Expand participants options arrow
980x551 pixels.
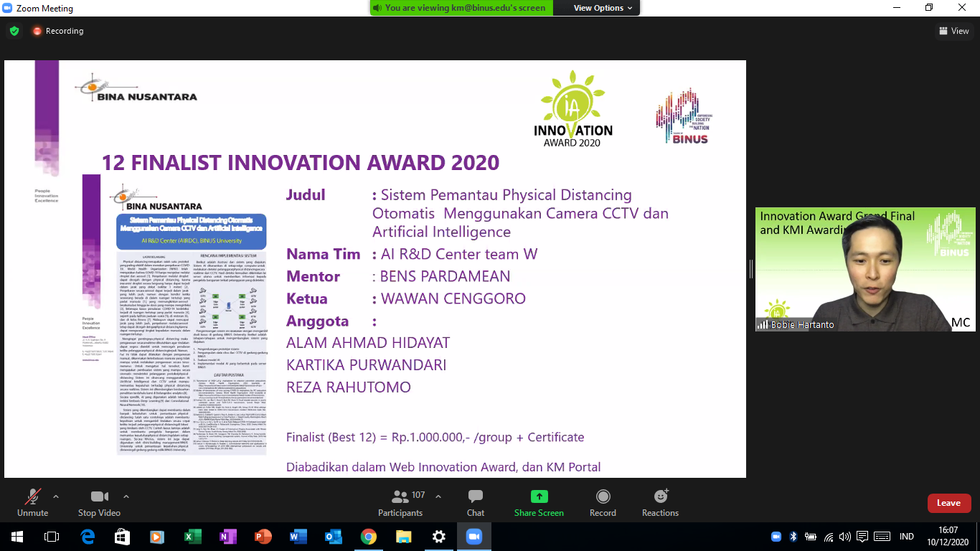(x=438, y=496)
